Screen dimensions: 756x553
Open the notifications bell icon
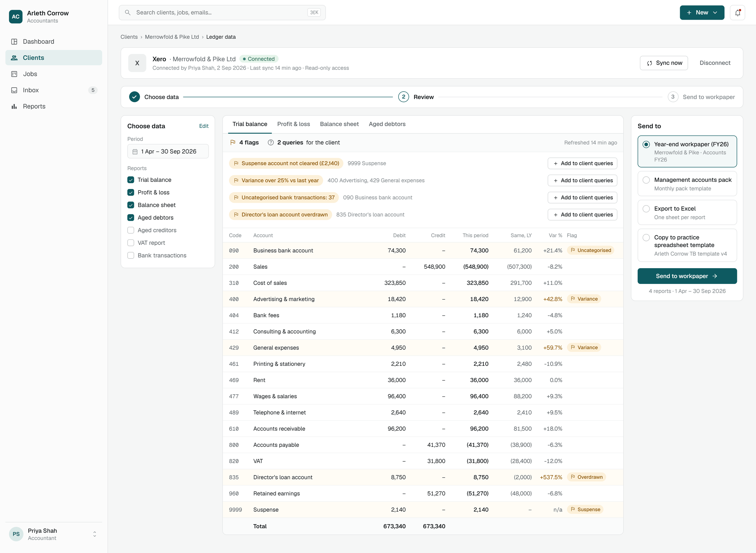point(737,13)
